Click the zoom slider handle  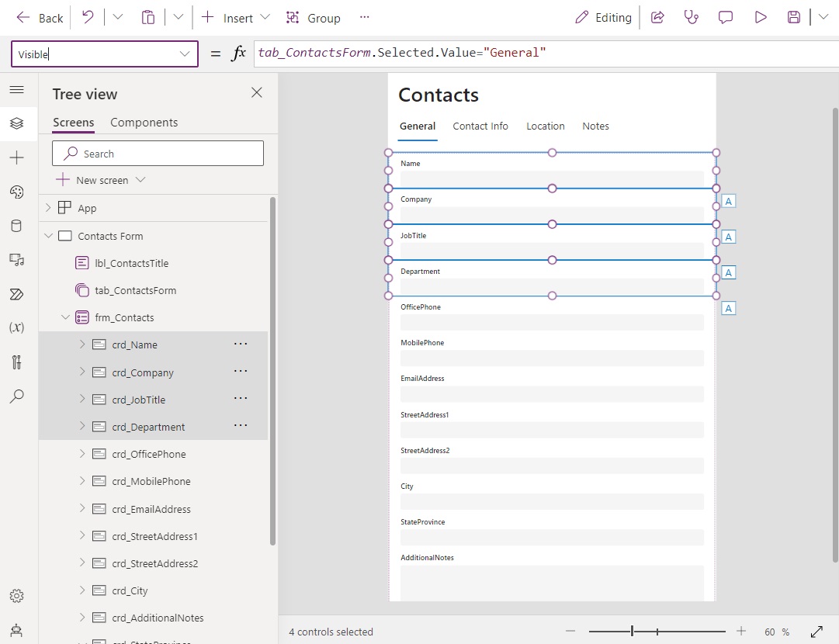point(632,632)
